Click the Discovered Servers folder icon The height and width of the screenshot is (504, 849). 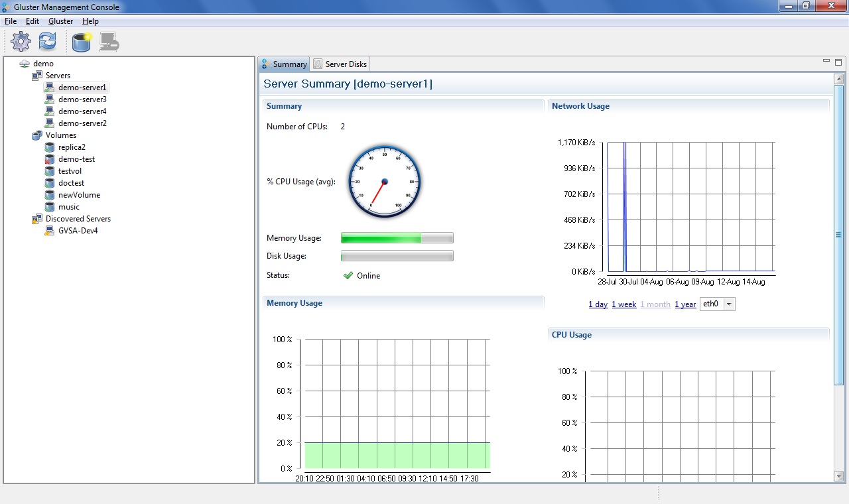[37, 219]
